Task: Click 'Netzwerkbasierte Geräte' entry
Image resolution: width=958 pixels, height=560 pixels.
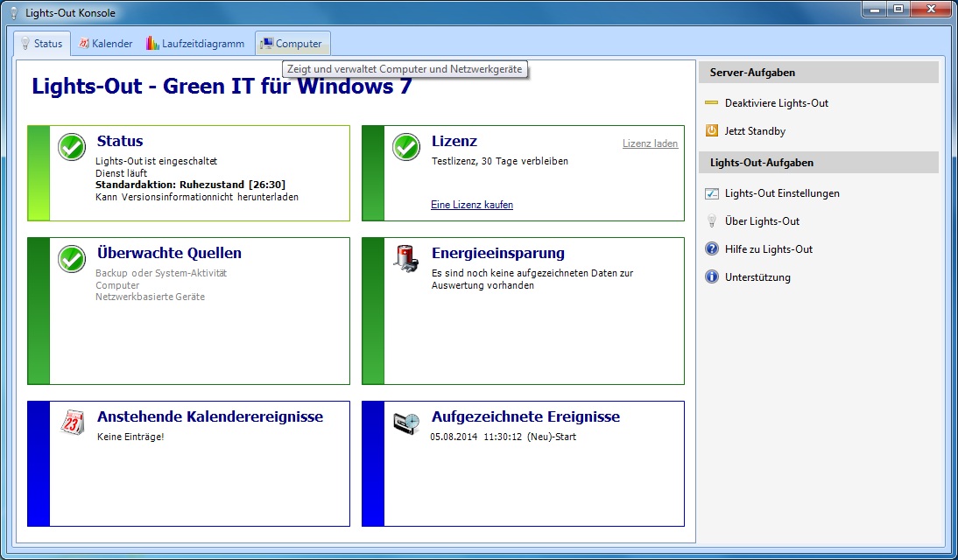Action: (151, 297)
